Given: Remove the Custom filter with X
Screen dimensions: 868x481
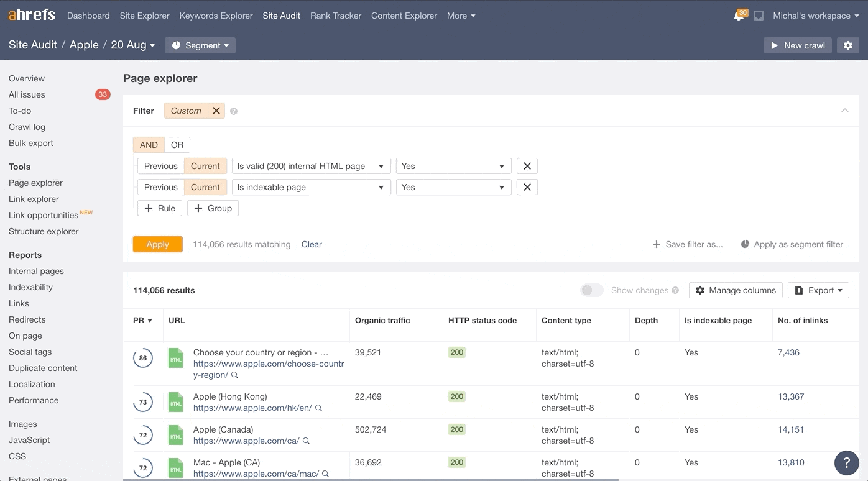Looking at the screenshot, I should tap(216, 111).
